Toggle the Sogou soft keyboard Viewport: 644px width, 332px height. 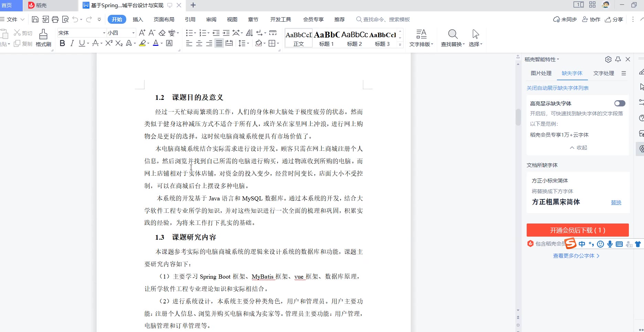(619, 244)
